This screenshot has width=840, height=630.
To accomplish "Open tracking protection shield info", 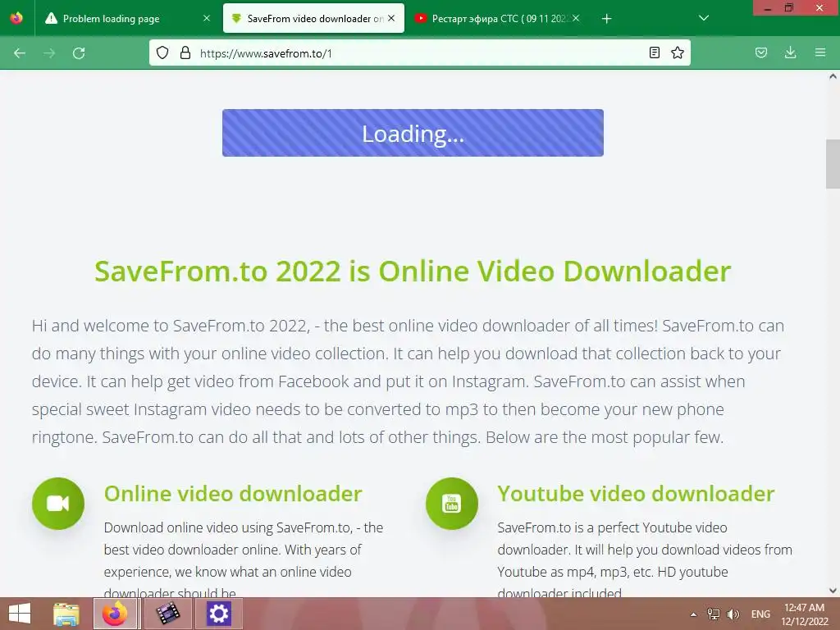I will [x=162, y=52].
